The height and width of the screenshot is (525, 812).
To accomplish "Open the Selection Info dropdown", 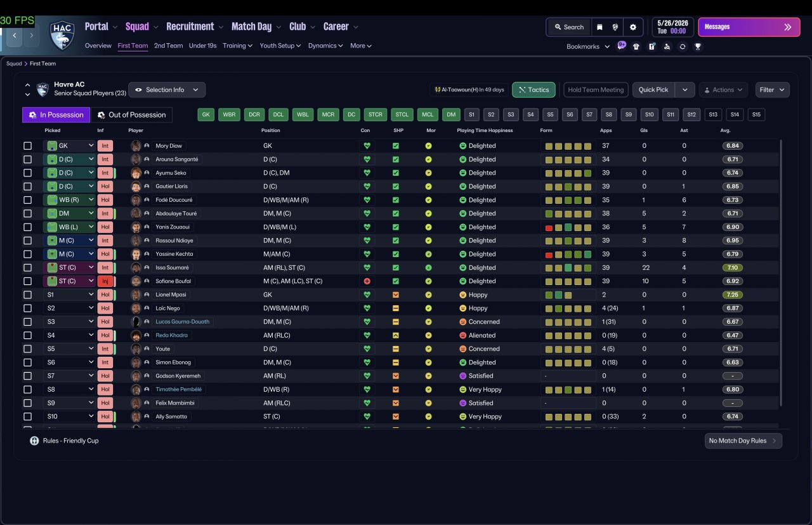I will (x=167, y=90).
